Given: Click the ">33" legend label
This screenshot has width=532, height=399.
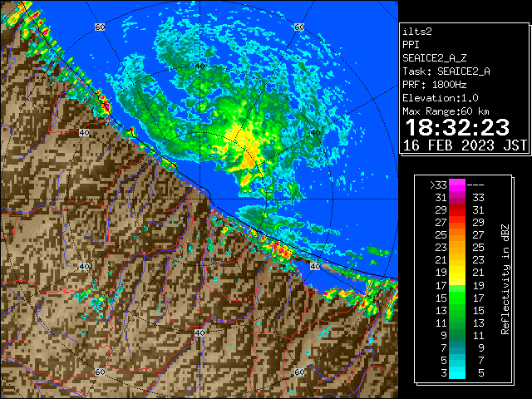Looking at the screenshot, I should coord(438,185).
